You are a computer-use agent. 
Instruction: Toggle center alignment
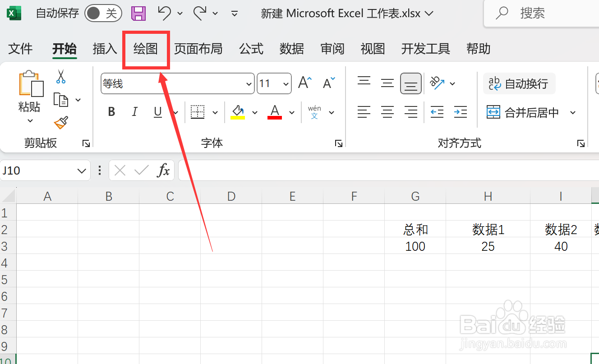pyautogui.click(x=387, y=112)
